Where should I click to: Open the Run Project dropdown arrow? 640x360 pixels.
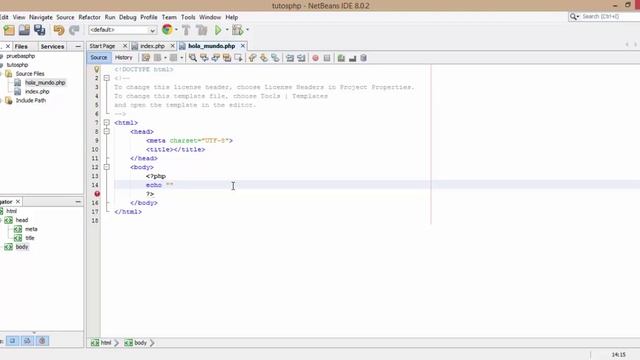(x=227, y=30)
